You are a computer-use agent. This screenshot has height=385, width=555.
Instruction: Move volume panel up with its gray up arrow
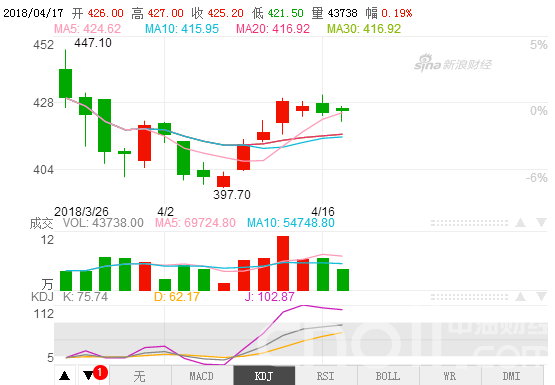pyautogui.click(x=520, y=223)
